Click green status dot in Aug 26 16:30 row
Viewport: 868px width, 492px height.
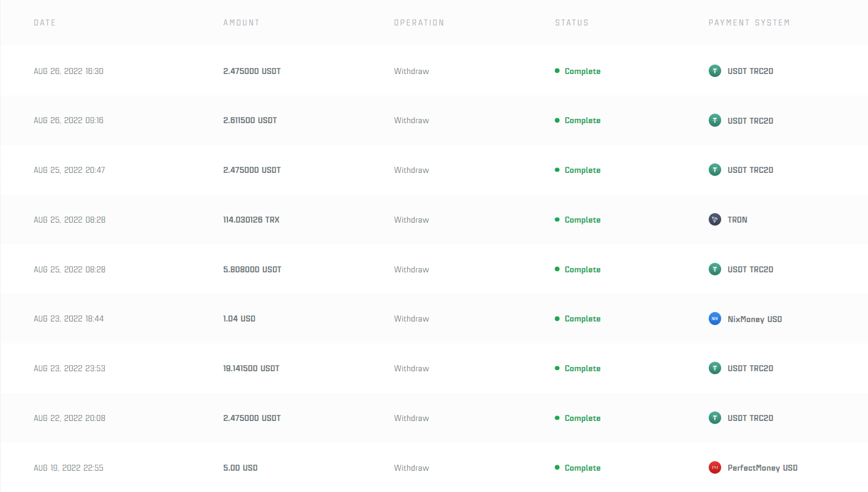[x=557, y=71]
